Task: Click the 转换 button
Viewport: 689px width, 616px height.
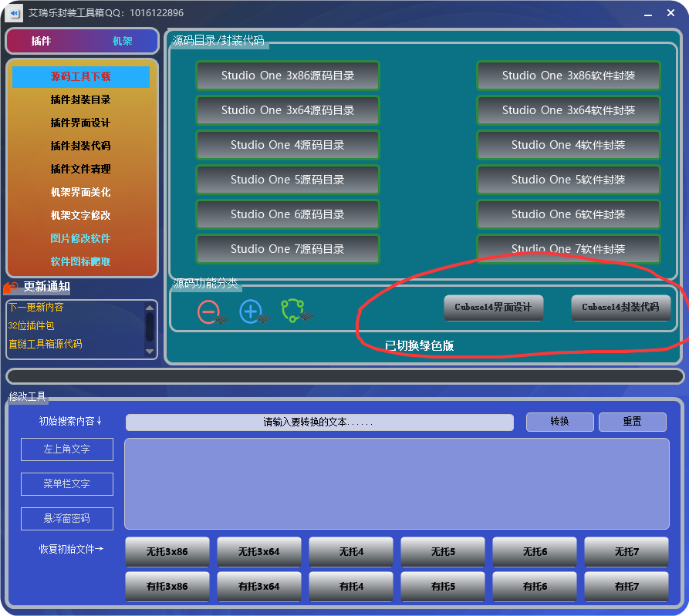Action: 560,422
